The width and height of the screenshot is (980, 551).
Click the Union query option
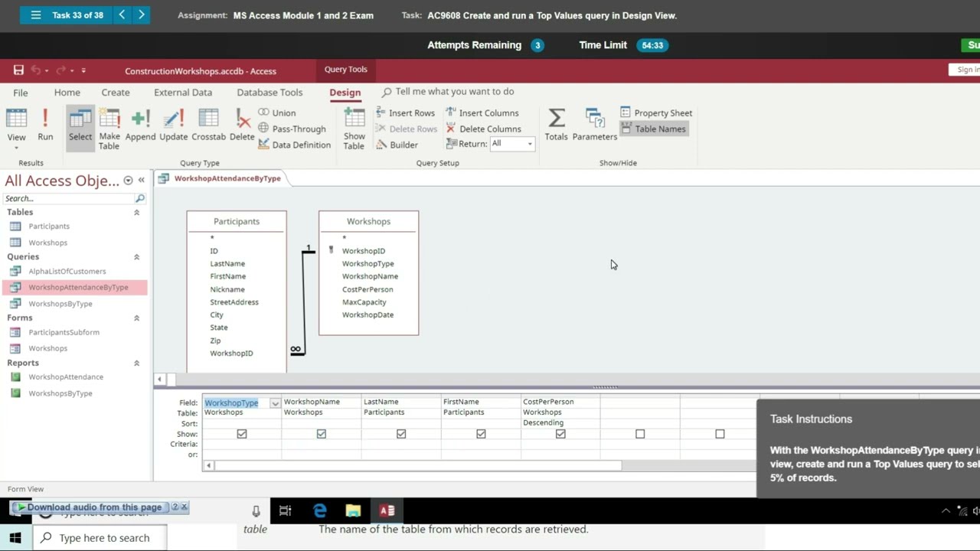pyautogui.click(x=277, y=112)
